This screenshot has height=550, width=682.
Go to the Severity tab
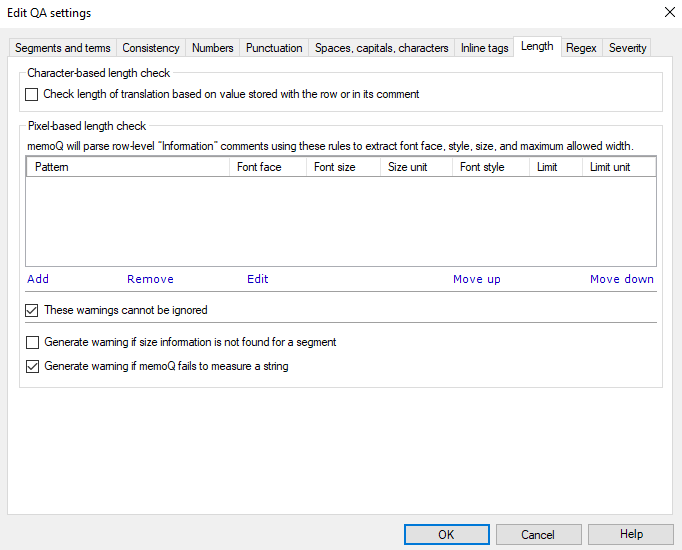[x=627, y=48]
